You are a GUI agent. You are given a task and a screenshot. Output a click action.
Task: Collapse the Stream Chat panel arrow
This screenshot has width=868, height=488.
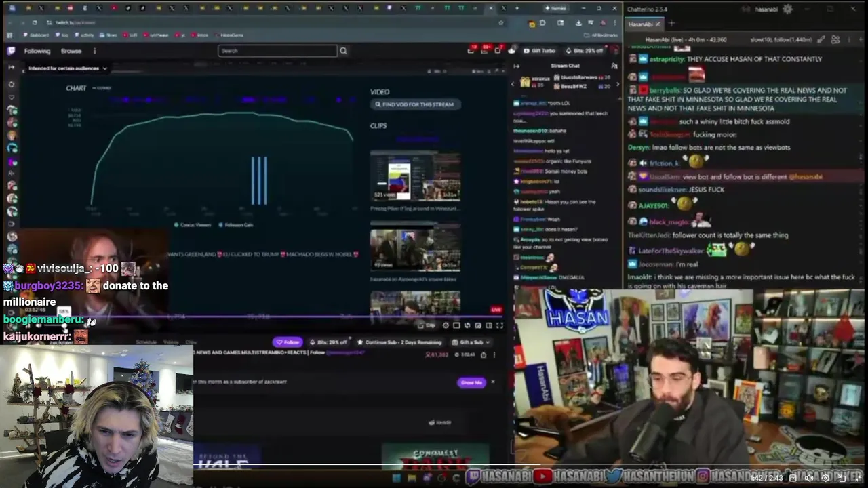pos(516,66)
